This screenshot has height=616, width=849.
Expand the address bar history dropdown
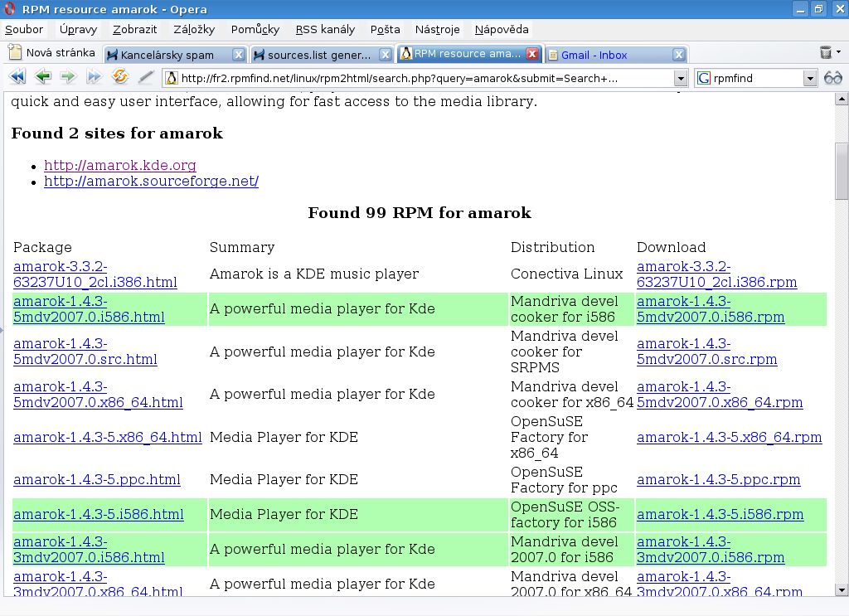[681, 79]
